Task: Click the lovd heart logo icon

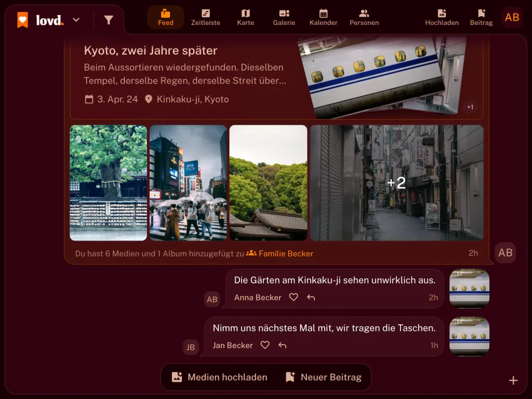Action: pyautogui.click(x=23, y=20)
